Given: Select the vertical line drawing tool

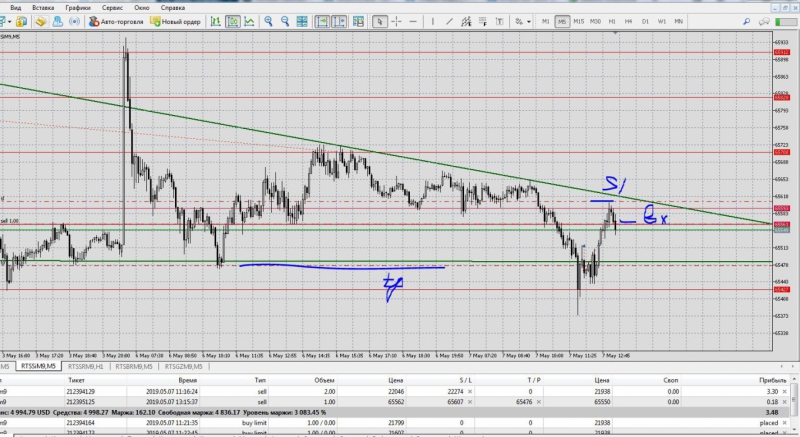Looking at the screenshot, I should (433, 21).
